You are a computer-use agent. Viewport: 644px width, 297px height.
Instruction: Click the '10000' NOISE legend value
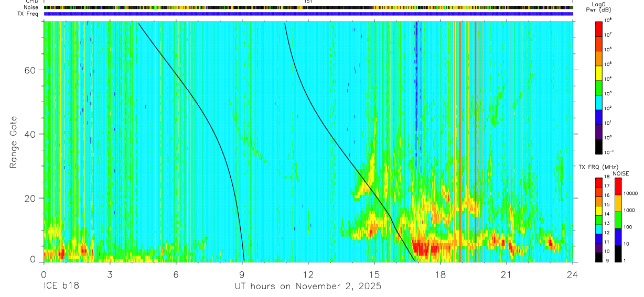click(631, 193)
